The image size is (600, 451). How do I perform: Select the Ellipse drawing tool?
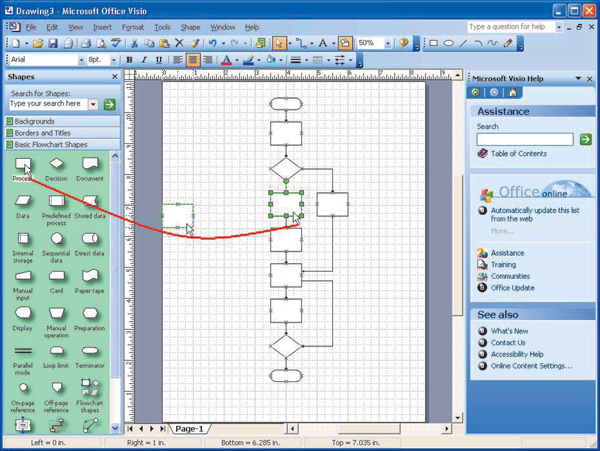pyautogui.click(x=449, y=44)
